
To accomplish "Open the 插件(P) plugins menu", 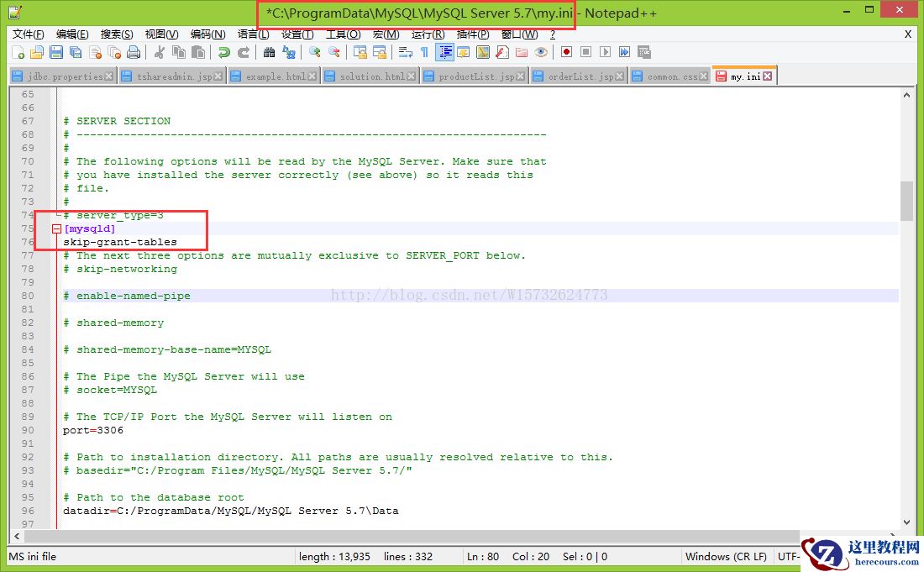I will pyautogui.click(x=473, y=34).
